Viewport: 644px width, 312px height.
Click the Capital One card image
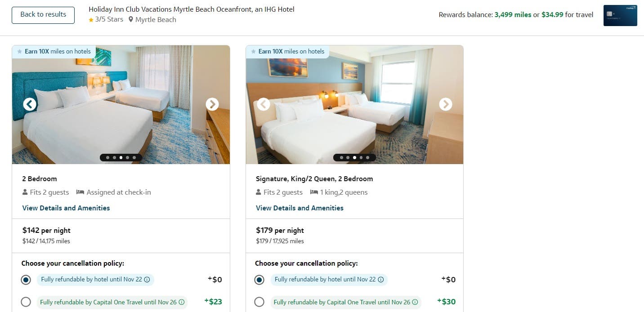pyautogui.click(x=620, y=15)
